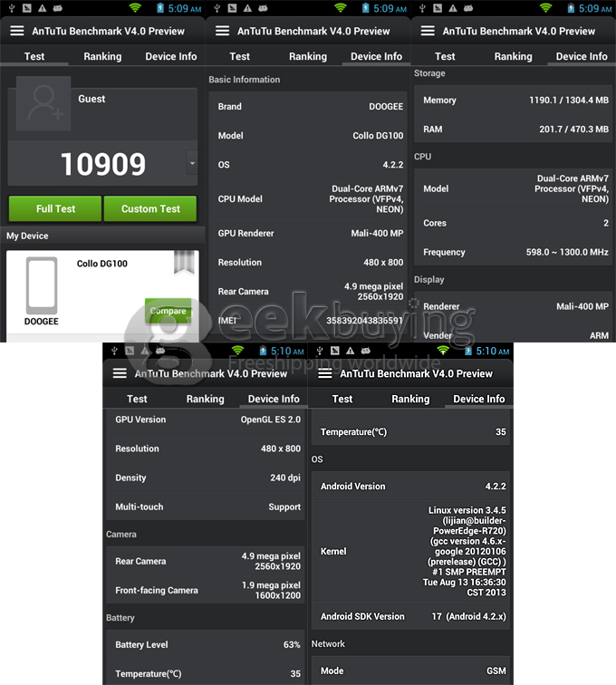Open hamburger menu on the GPU Version screen
Image resolution: width=616 pixels, height=685 pixels.
tap(120, 373)
